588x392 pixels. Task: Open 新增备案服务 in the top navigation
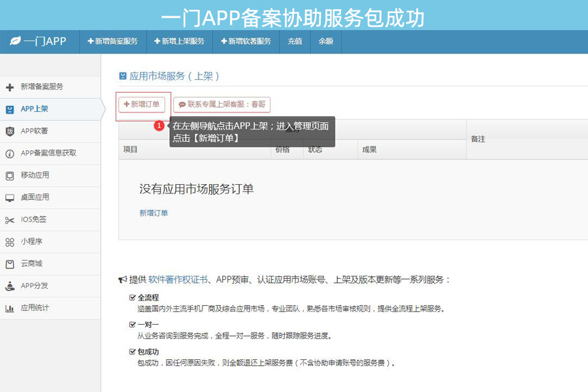pyautogui.click(x=112, y=41)
